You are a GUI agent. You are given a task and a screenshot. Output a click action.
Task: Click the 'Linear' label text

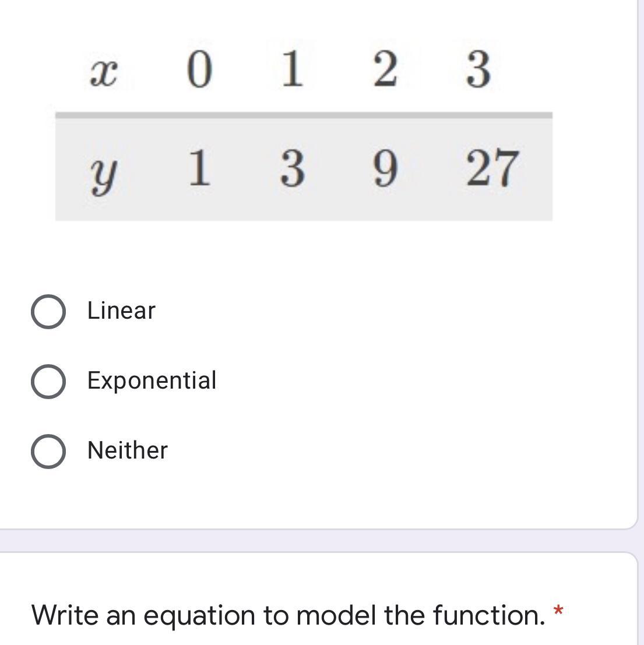[121, 311]
